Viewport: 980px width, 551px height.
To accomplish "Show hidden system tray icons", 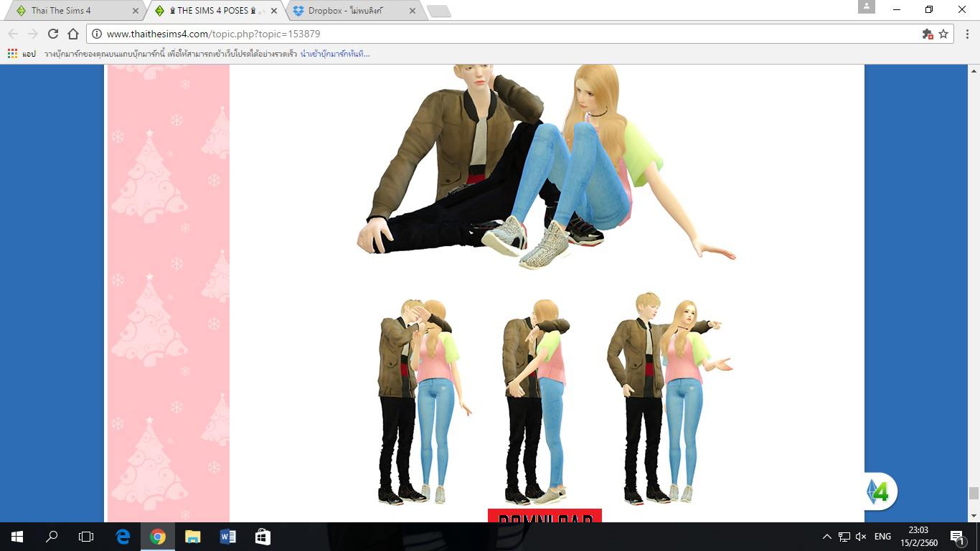I will pyautogui.click(x=826, y=537).
